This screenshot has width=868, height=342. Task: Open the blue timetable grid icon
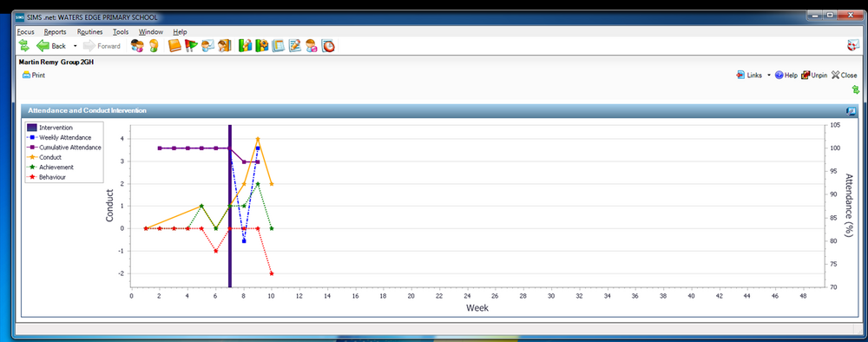(279, 46)
